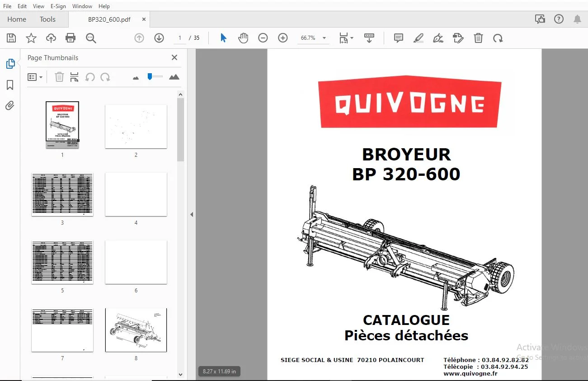Select page 6 thumbnail
588x381 pixels.
[x=136, y=262]
